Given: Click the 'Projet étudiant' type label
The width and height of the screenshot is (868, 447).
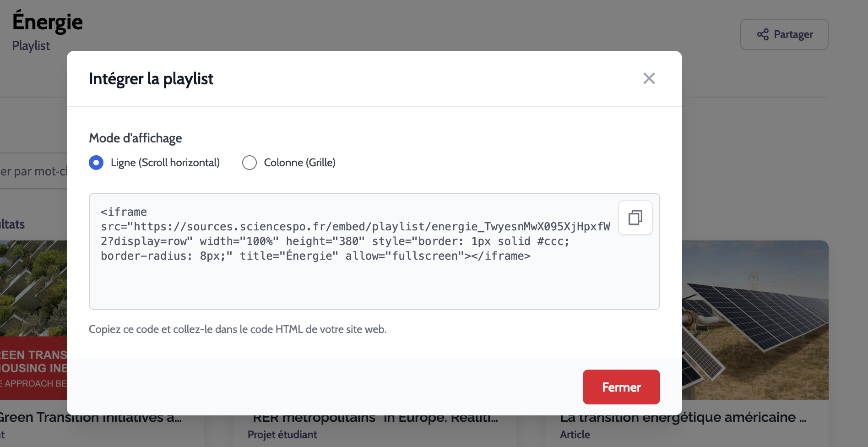Looking at the screenshot, I should (x=282, y=435).
